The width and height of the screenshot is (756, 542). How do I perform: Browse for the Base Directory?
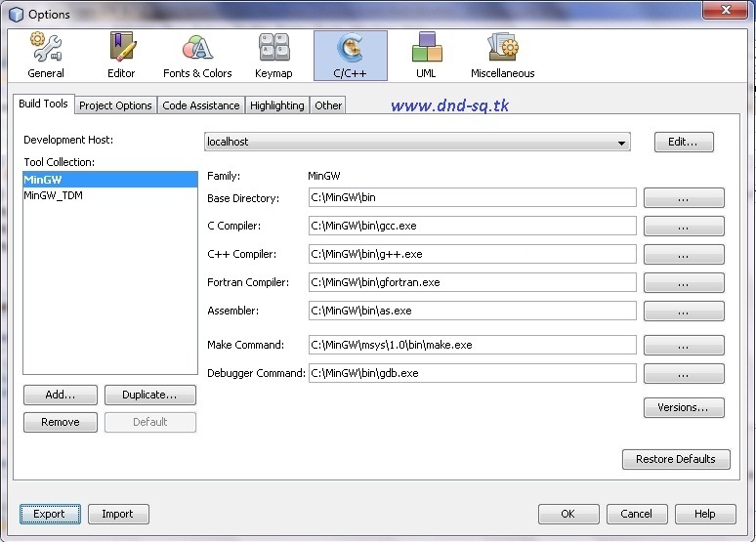pos(684,197)
